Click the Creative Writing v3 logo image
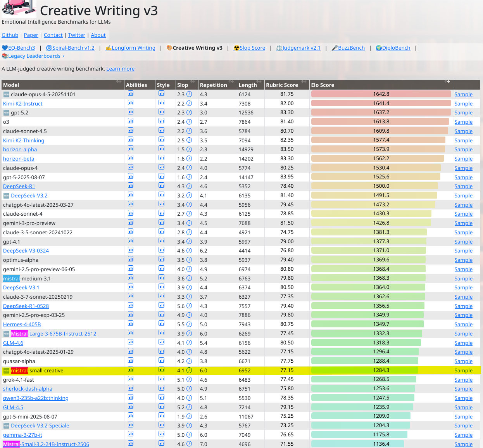483x448 pixels. [19, 8]
